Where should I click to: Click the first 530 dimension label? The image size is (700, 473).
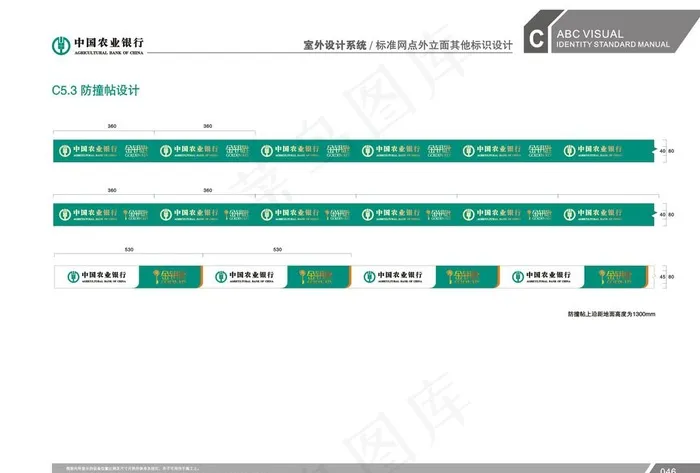click(x=129, y=249)
